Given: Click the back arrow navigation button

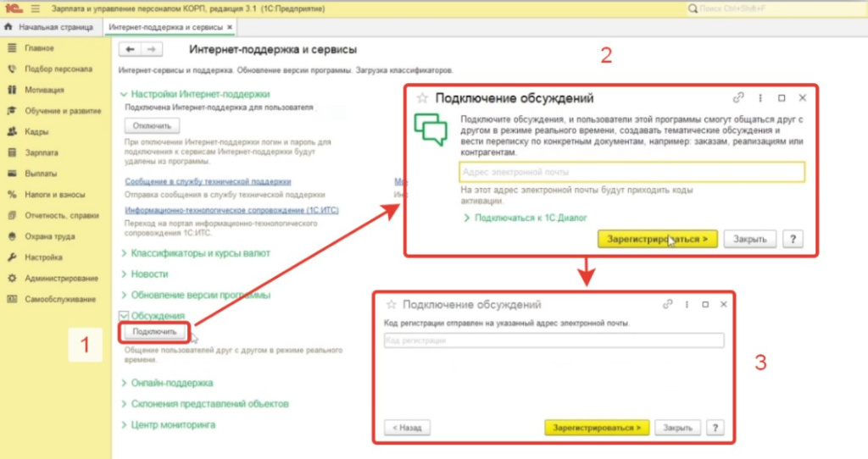Looking at the screenshot, I should pos(131,50).
